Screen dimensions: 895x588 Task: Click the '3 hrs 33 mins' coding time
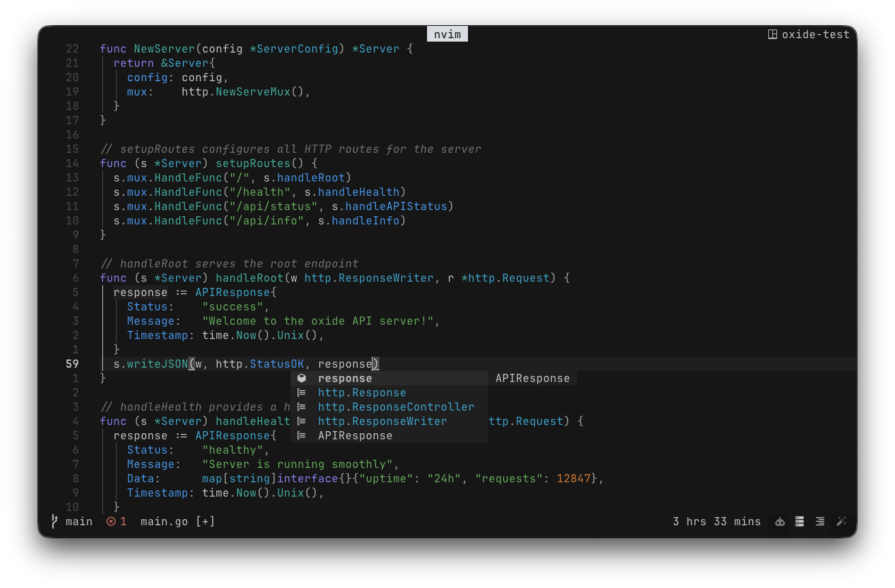[717, 522]
